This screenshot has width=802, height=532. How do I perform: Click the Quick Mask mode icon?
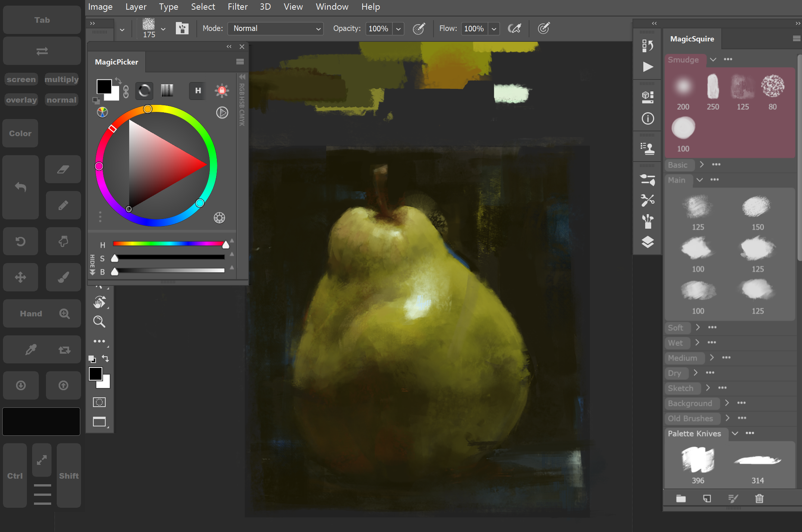99,402
